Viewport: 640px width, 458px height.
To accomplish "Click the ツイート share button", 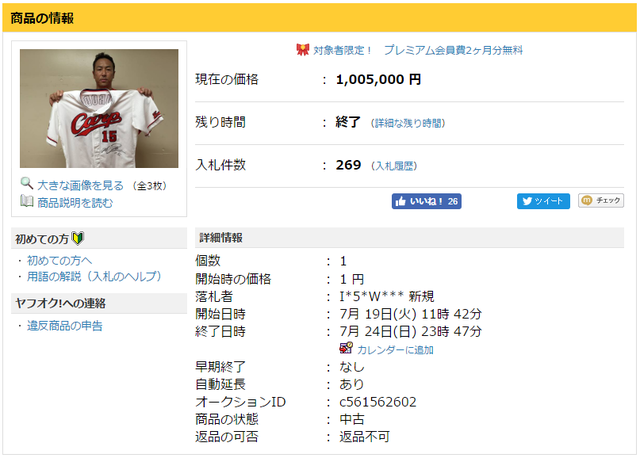I will pos(543,201).
